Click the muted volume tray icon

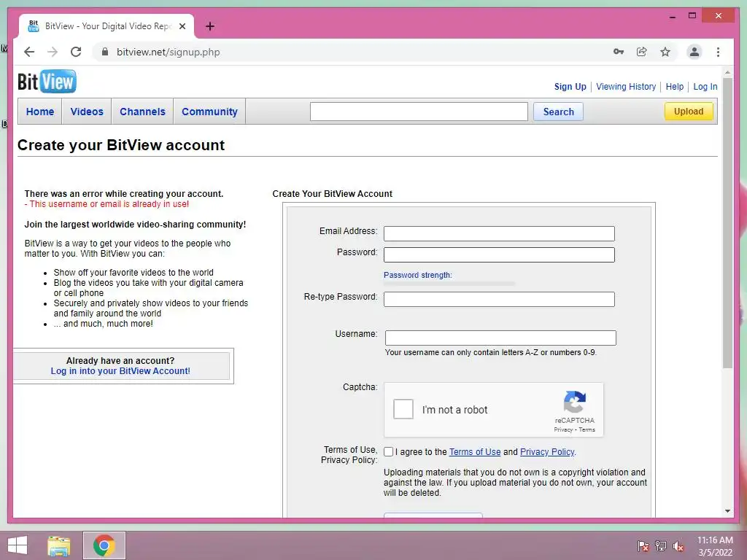pos(678,545)
